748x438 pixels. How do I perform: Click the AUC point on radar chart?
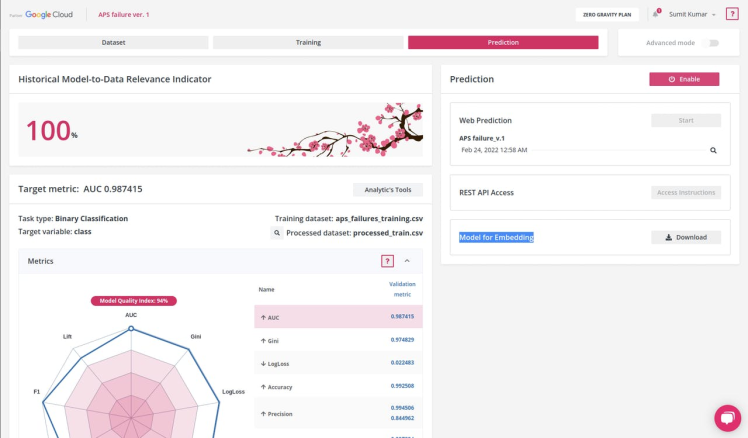click(131, 328)
